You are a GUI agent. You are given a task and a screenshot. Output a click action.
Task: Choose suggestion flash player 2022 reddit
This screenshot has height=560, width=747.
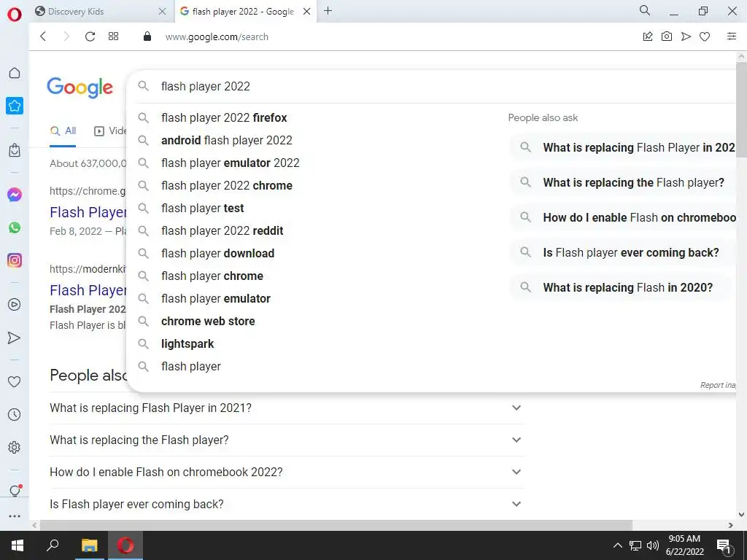(x=222, y=231)
